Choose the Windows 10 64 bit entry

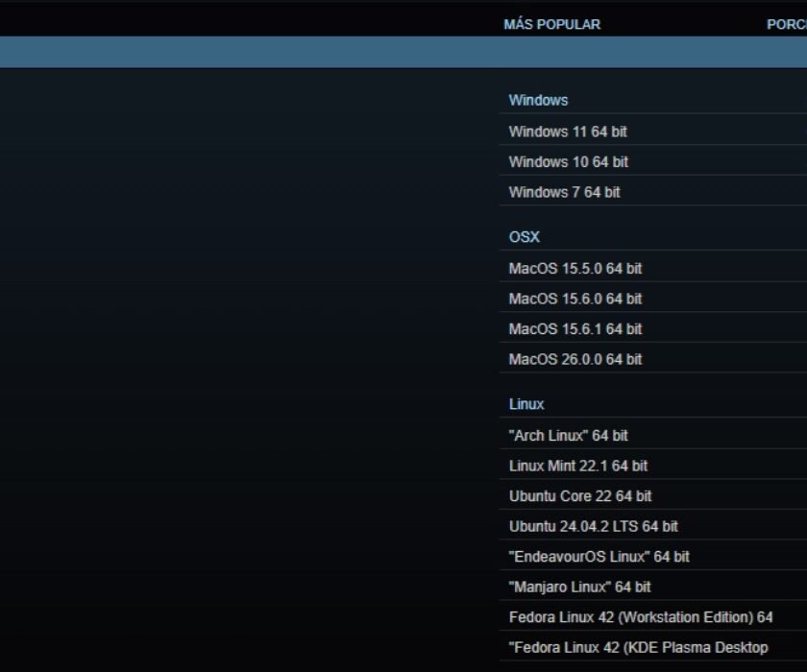[x=569, y=162]
